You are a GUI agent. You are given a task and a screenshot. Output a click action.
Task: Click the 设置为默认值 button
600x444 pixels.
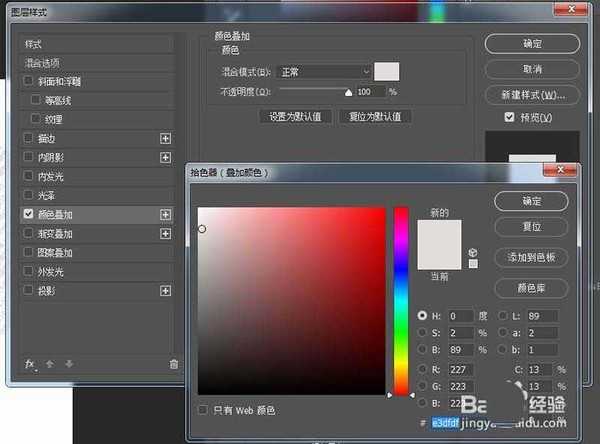288,116
